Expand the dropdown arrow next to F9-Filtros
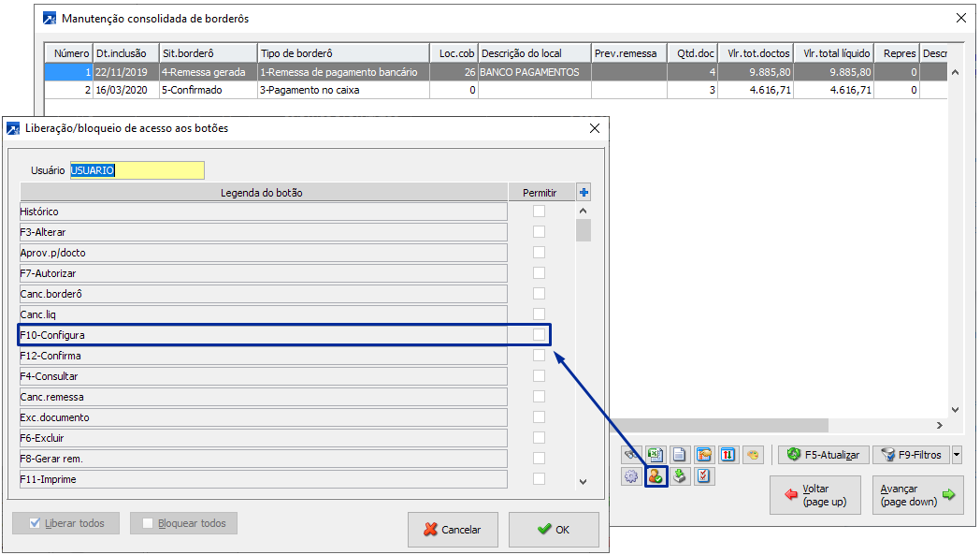This screenshot has width=980, height=555. pos(957,455)
